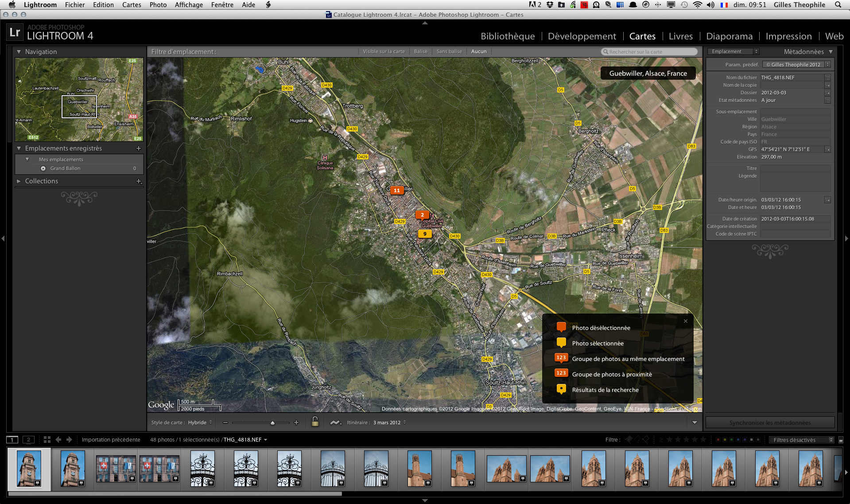Open the Emplacement metadata set dropdown

(x=733, y=52)
